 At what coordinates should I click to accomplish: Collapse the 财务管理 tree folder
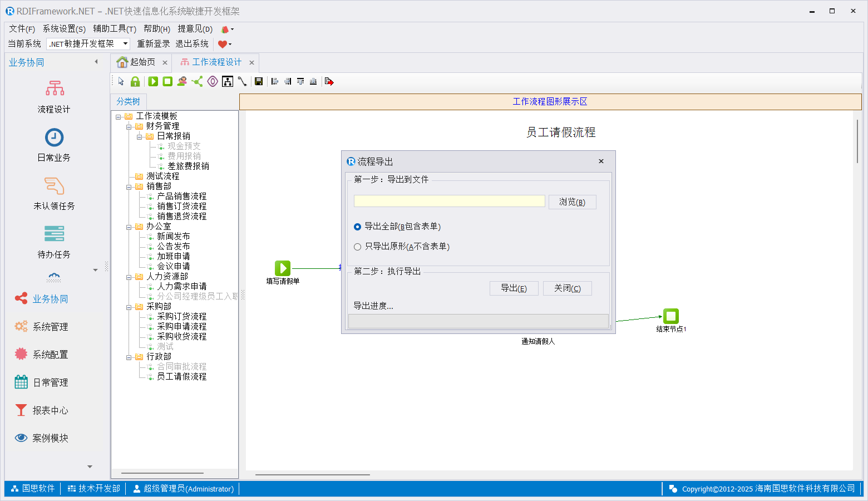click(x=129, y=126)
